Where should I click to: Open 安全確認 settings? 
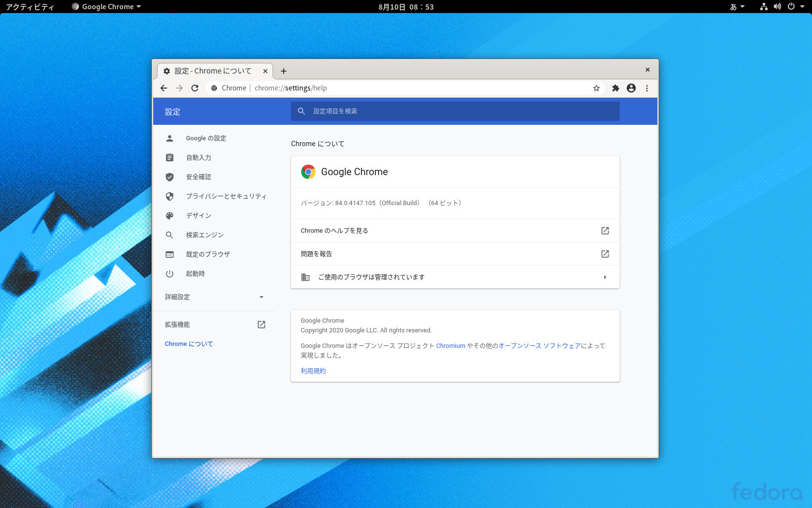[199, 177]
